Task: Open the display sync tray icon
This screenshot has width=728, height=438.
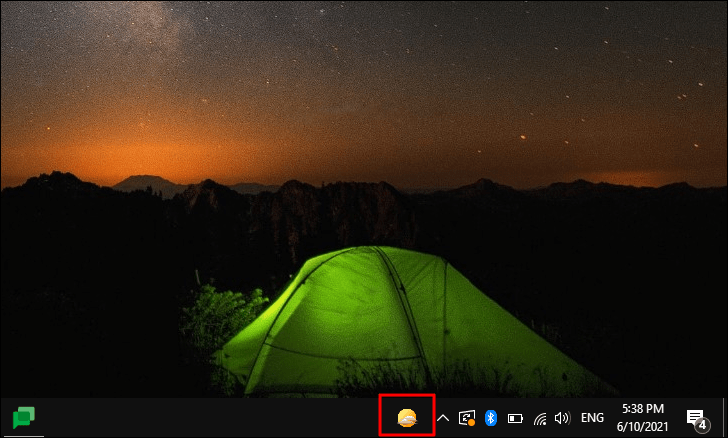Action: [467, 418]
